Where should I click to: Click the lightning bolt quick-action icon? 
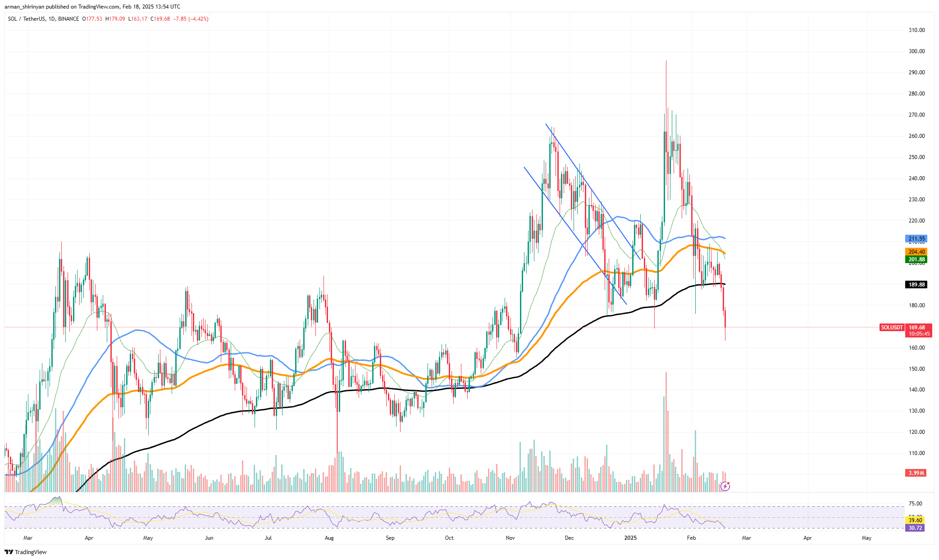[726, 486]
